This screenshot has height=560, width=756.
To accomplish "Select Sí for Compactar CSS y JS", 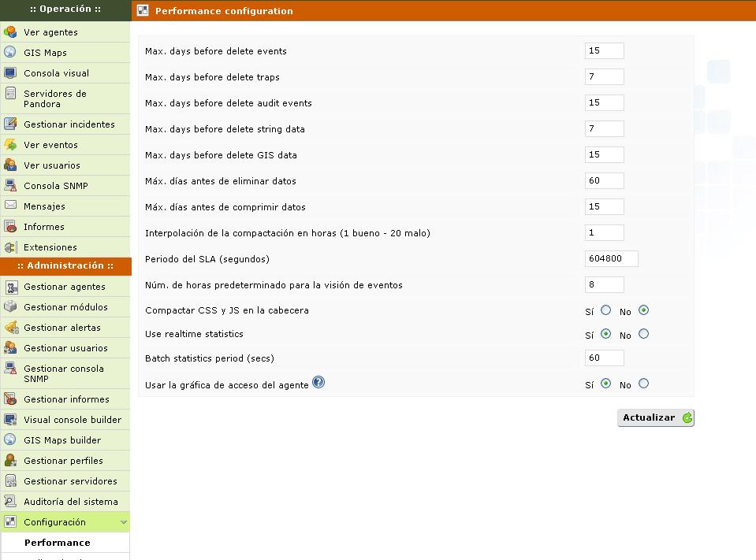I will click(x=605, y=310).
